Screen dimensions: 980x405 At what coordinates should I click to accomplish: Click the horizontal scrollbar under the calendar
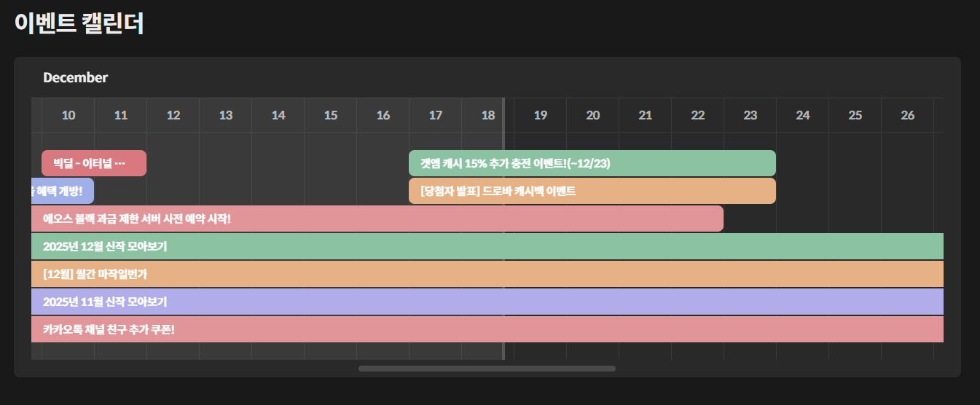[x=487, y=369]
